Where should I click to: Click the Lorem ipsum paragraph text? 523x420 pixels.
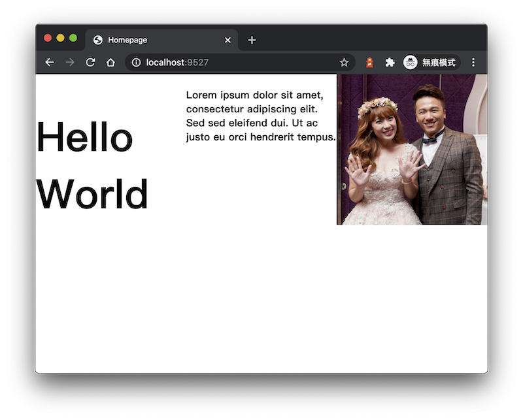[x=260, y=116]
